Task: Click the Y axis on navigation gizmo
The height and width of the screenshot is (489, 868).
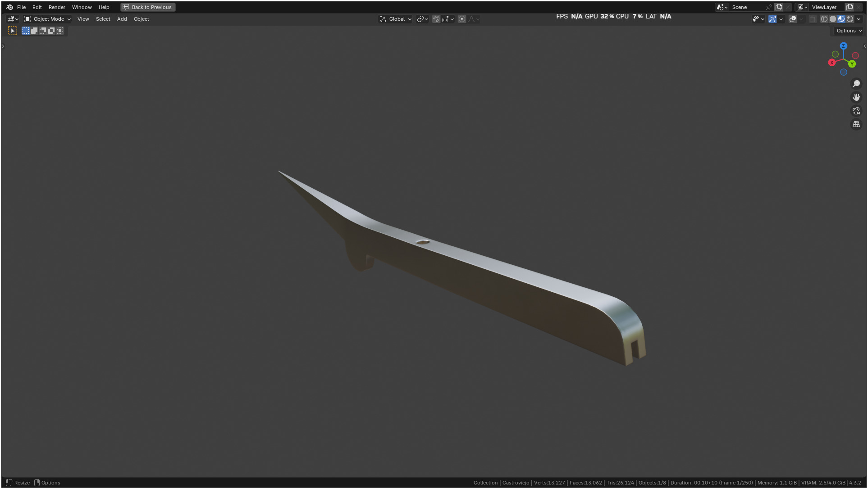Action: (852, 64)
